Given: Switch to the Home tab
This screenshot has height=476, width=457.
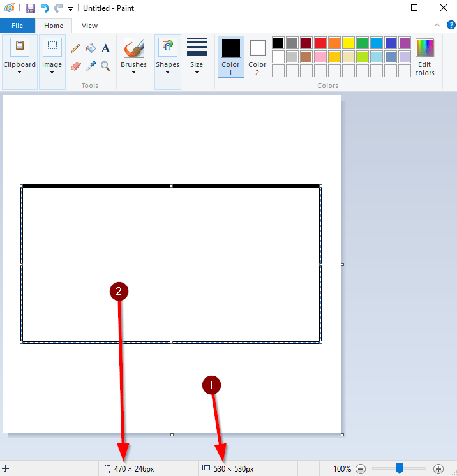Looking at the screenshot, I should [x=54, y=26].
